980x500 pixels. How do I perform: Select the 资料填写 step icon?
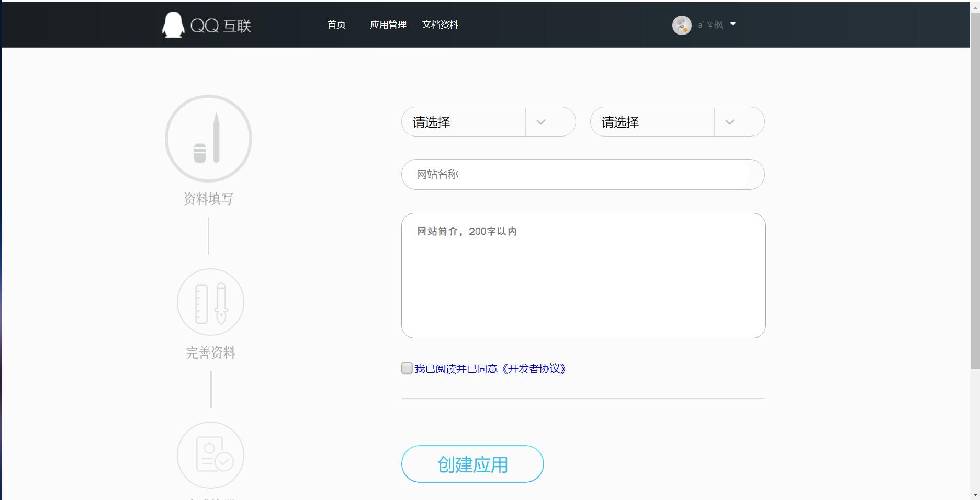click(x=208, y=138)
